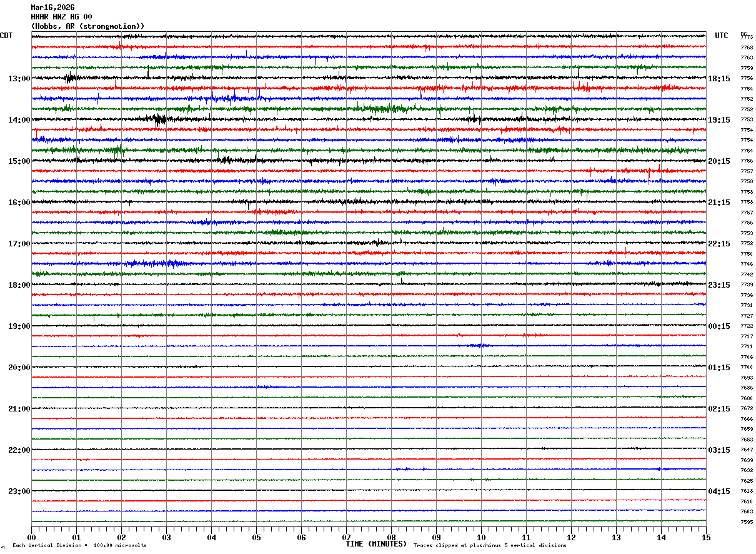Click the '17:00' CDT time label
Image resolution: width=756 pixels, height=554 pixels.
(x=19, y=244)
